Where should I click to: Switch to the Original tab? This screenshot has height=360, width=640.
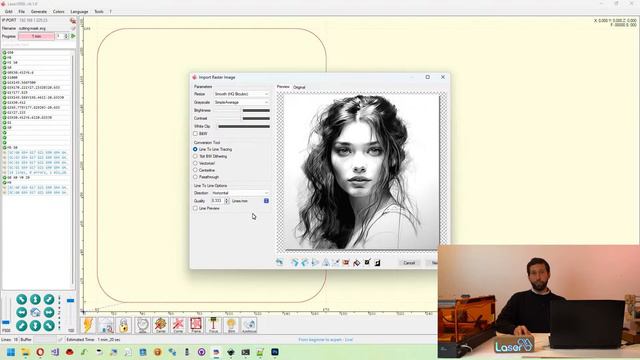299,87
